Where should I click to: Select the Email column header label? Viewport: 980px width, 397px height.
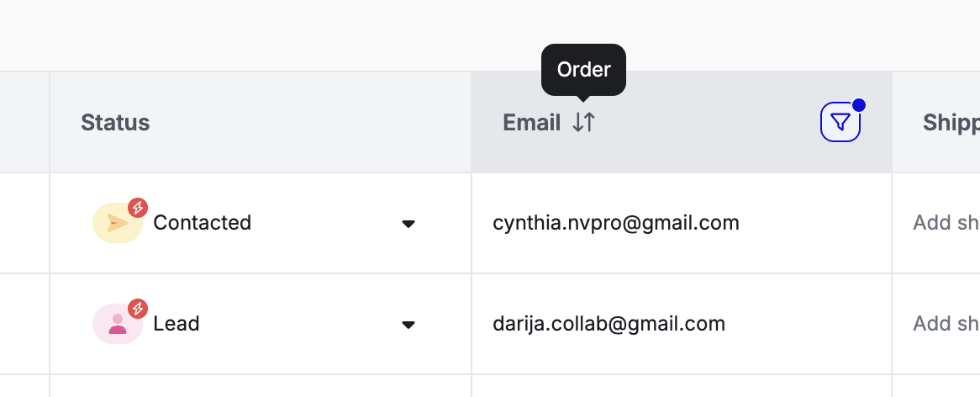531,123
